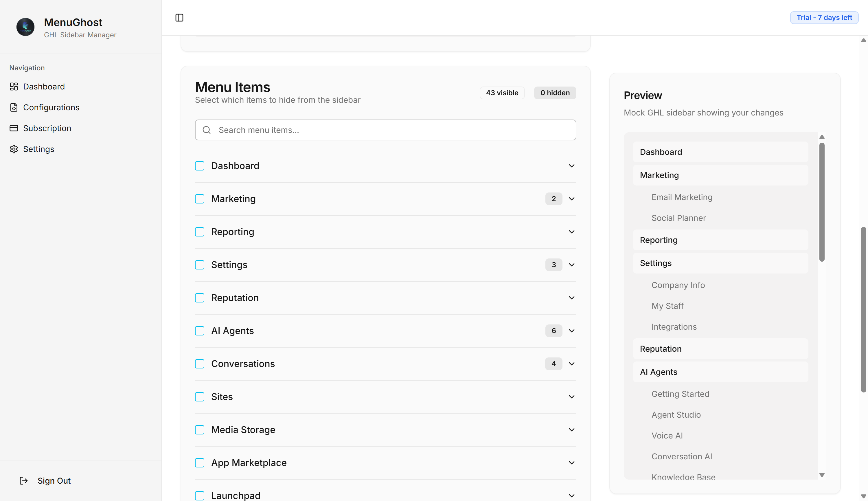Click the Sign Out arrow icon
868x501 pixels.
click(x=23, y=480)
